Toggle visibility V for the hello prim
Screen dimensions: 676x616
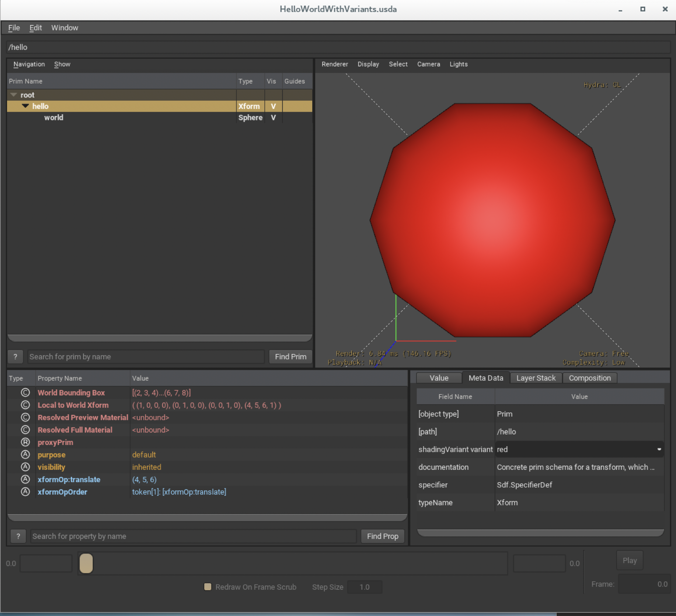tap(273, 106)
